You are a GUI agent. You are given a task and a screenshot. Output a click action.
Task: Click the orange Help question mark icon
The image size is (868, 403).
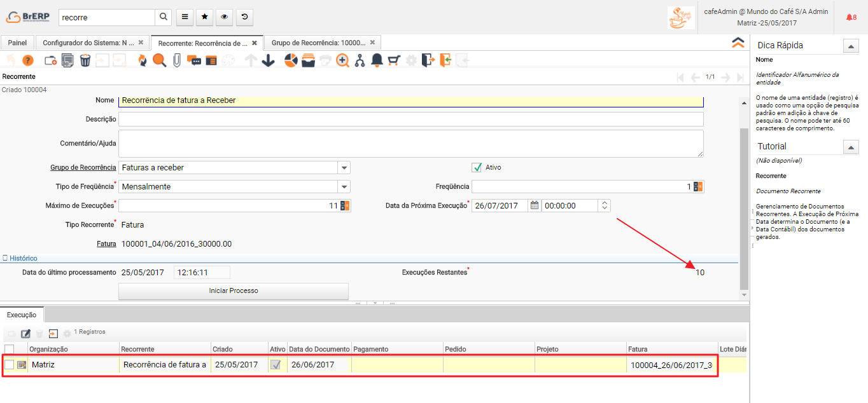pos(27,60)
